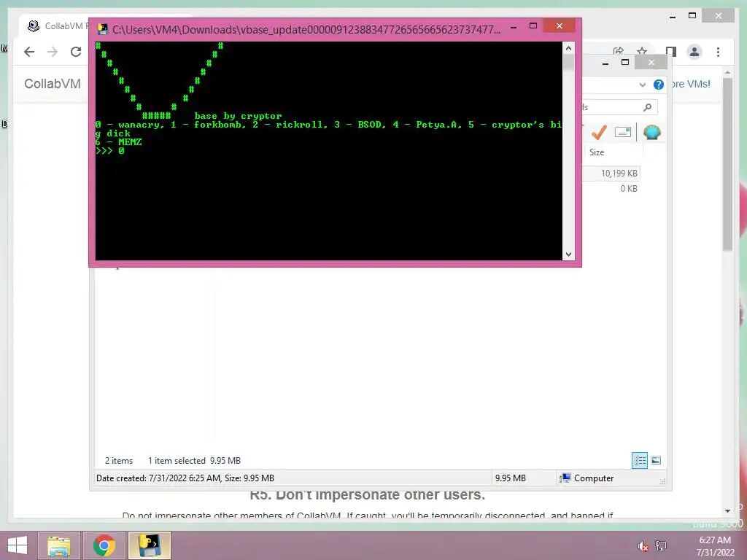The width and height of the screenshot is (747, 560).
Task: Click the teal shell ribbon icon
Action: 651,132
